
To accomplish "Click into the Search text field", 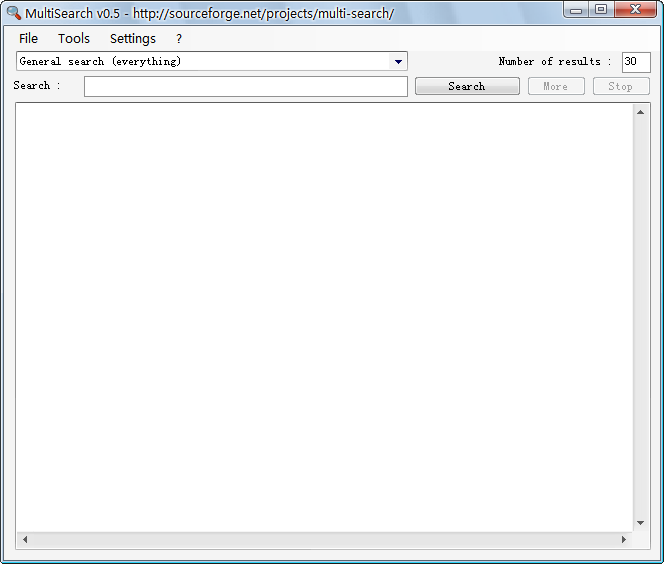I will point(245,87).
